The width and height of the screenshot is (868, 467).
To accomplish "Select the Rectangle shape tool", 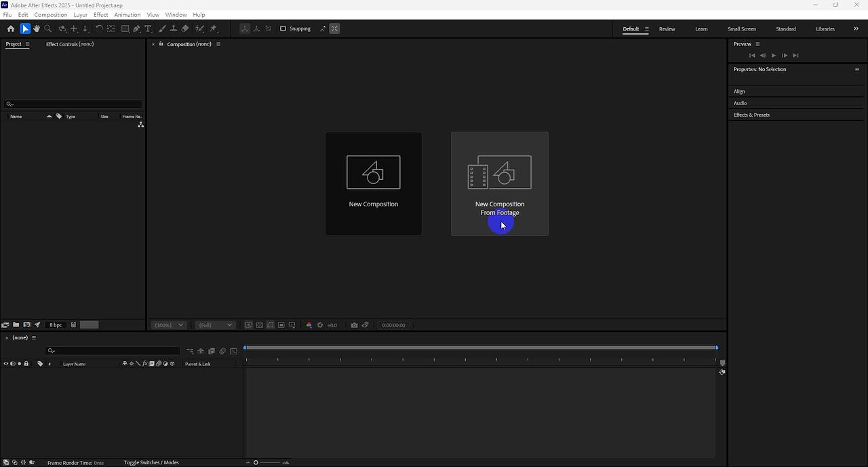I will [x=125, y=29].
